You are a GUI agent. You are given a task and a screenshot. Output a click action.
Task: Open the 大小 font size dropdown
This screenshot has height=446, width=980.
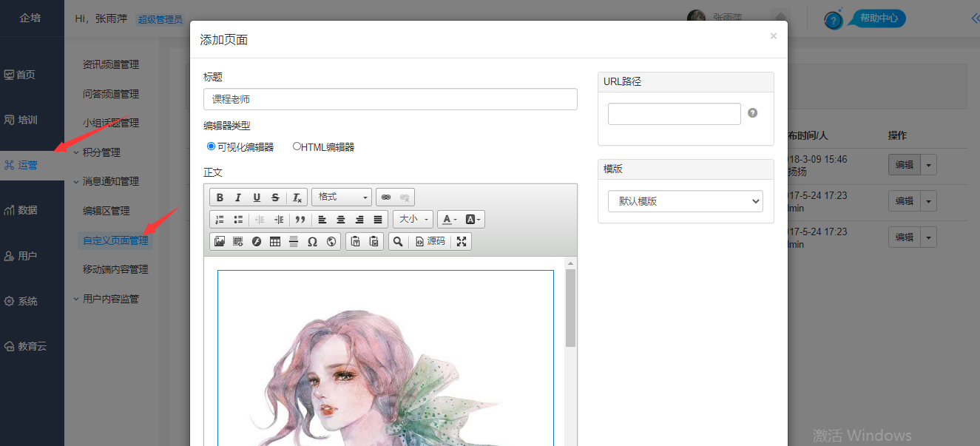(x=413, y=220)
